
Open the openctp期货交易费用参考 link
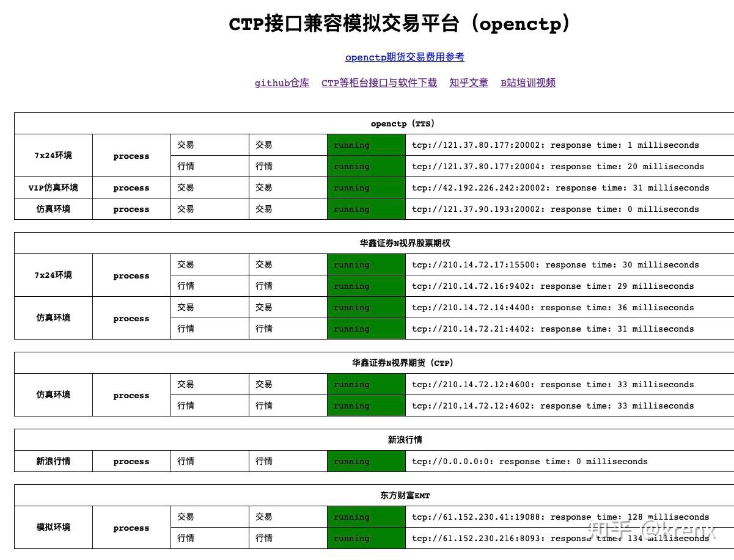[405, 57]
